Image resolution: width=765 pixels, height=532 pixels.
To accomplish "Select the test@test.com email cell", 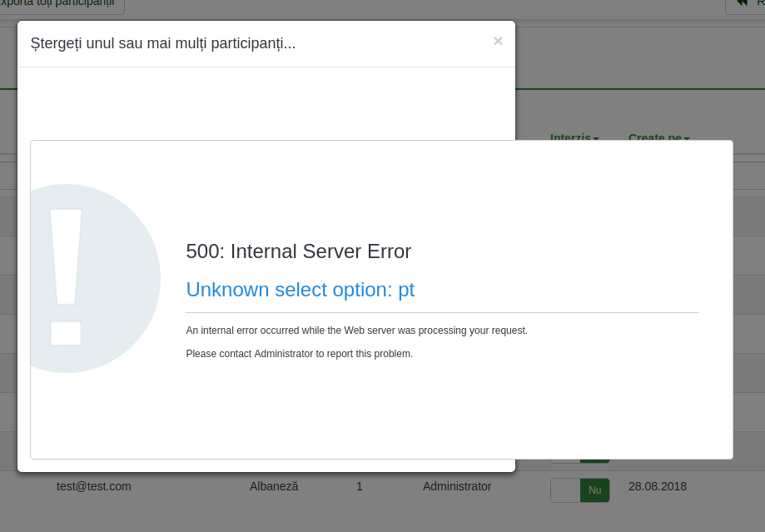I will pos(94,486).
